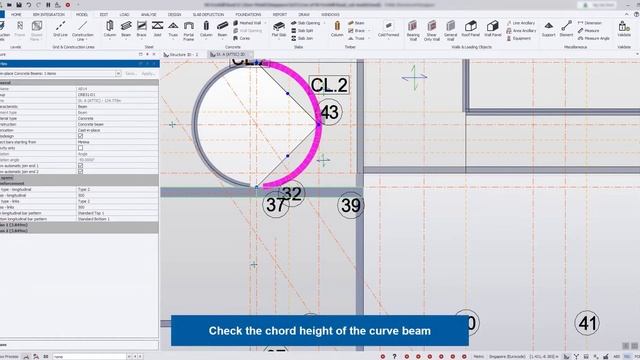Select the Shear Only Wall tool
Screen dimensions: 640x360
pyautogui.click(x=431, y=31)
